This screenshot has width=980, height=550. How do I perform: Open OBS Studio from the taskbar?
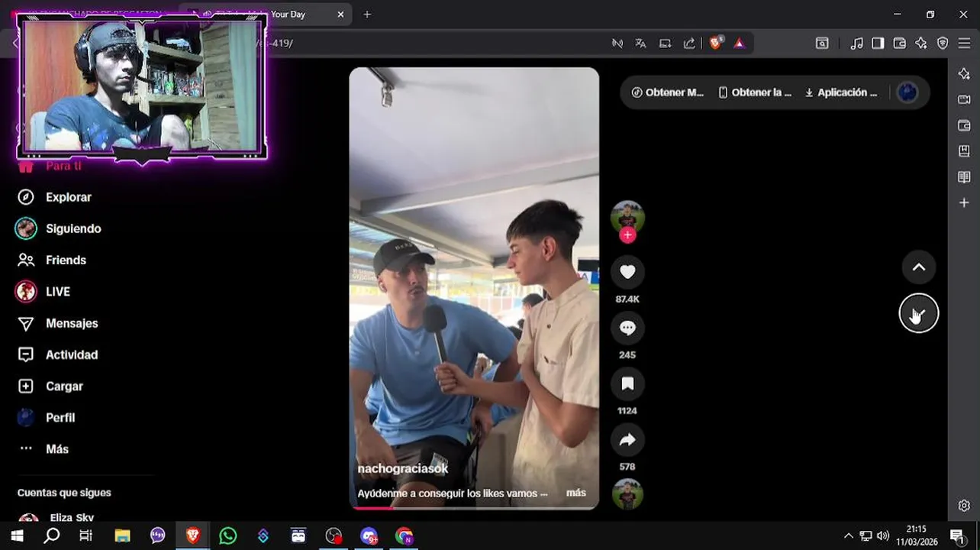point(334,536)
